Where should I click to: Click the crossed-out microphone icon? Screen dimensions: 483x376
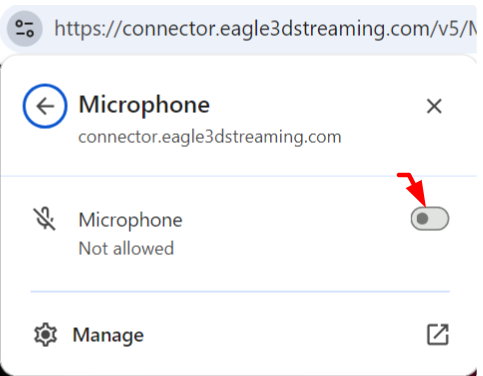click(x=45, y=219)
